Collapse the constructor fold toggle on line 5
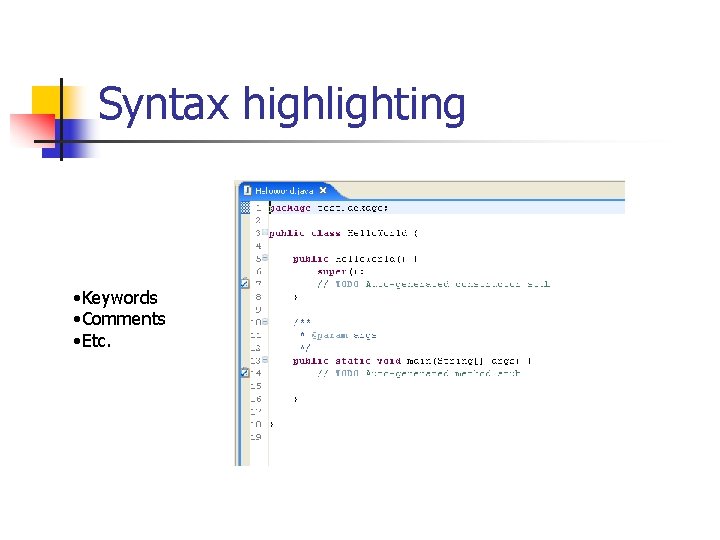 point(265,258)
